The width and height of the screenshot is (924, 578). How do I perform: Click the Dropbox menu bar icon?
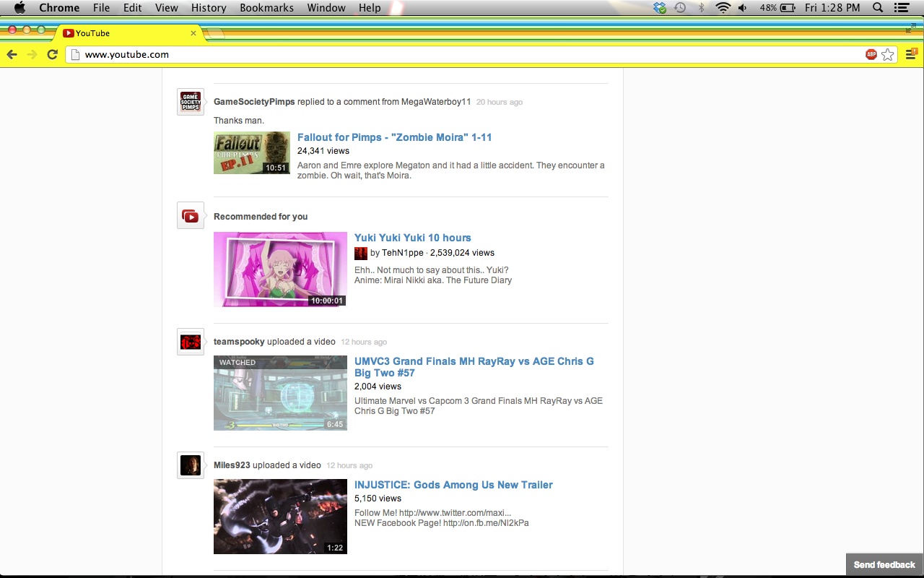pos(660,8)
